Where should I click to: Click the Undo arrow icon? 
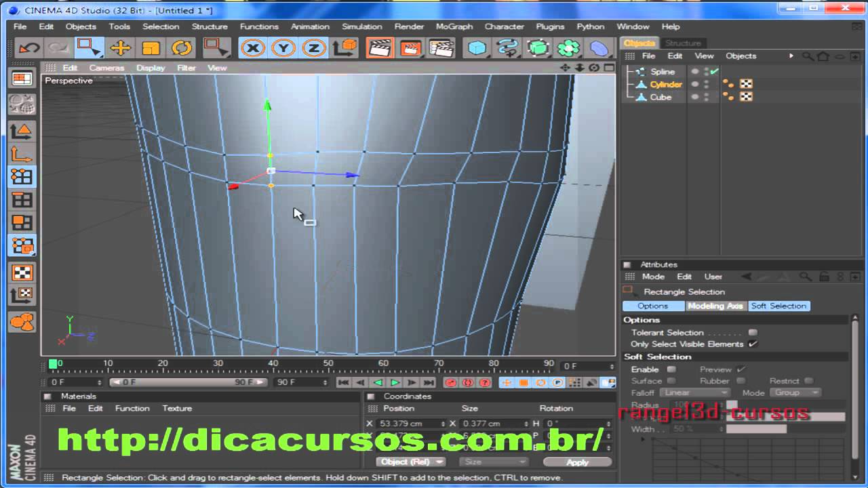[28, 48]
